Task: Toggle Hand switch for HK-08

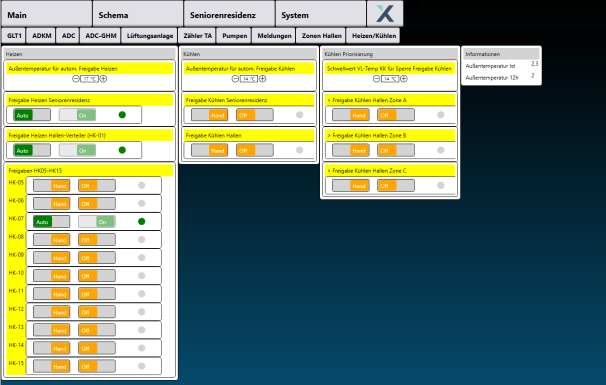Action: click(x=51, y=240)
